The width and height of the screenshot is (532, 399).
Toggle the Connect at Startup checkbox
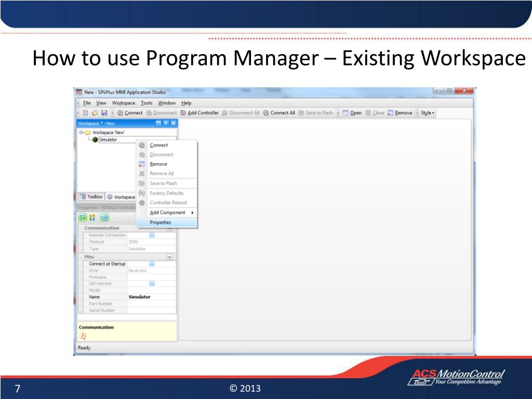pyautogui.click(x=152, y=263)
